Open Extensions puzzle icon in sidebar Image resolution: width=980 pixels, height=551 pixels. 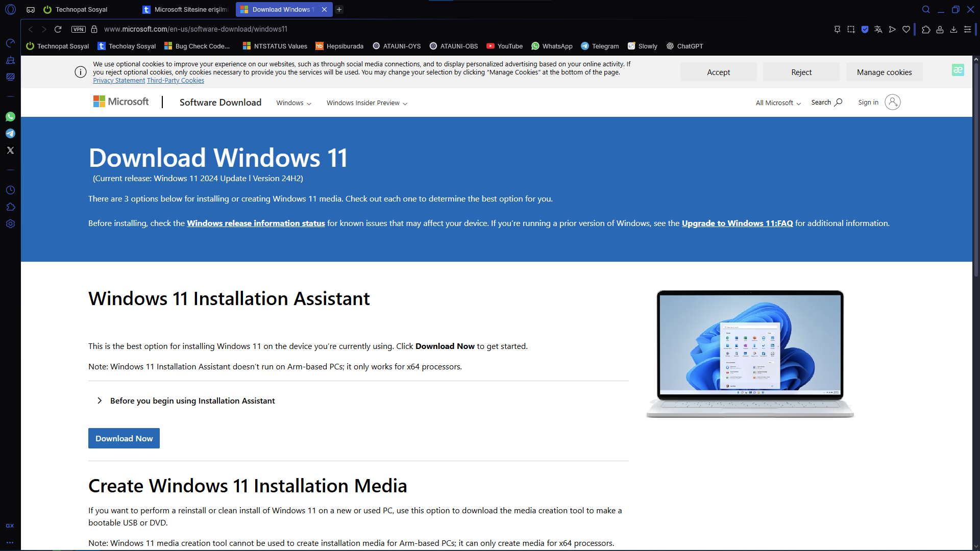point(10,207)
